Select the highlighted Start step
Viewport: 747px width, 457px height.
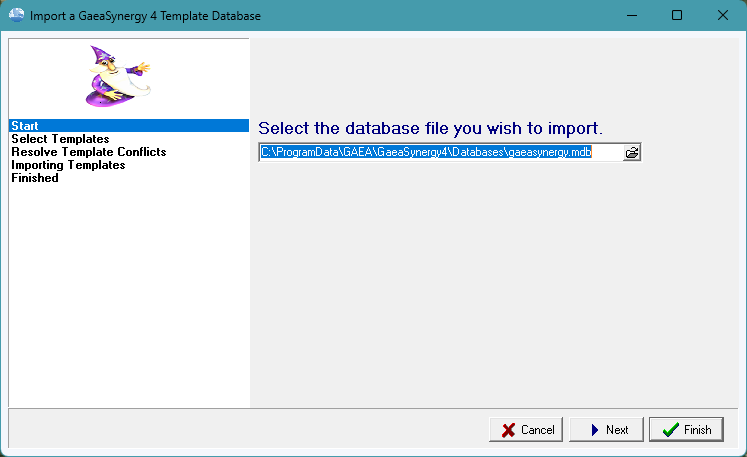coord(25,126)
